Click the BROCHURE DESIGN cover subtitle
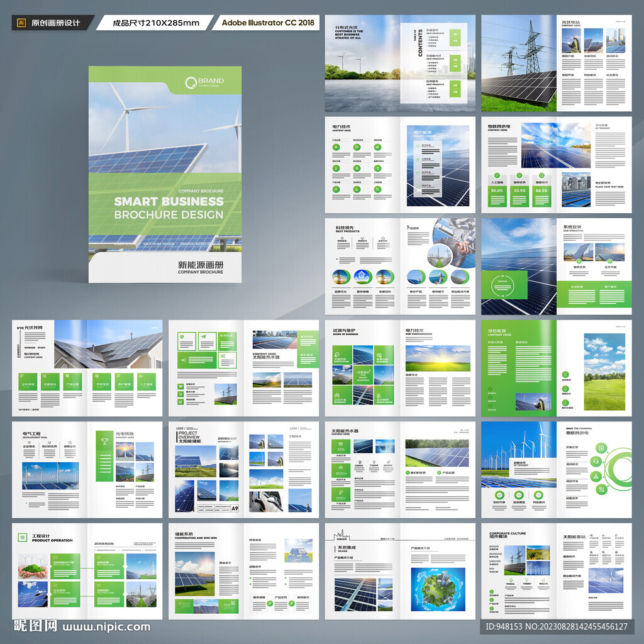 coord(169,215)
